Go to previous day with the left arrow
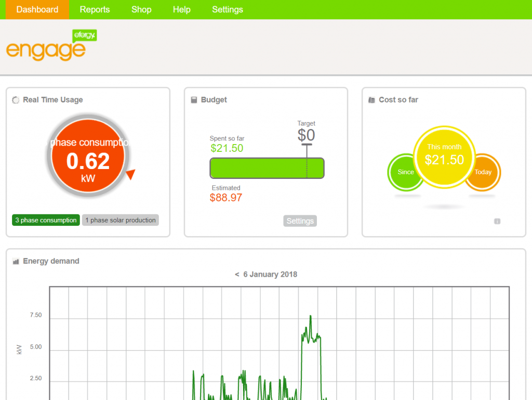The height and width of the screenshot is (400, 532). click(237, 274)
